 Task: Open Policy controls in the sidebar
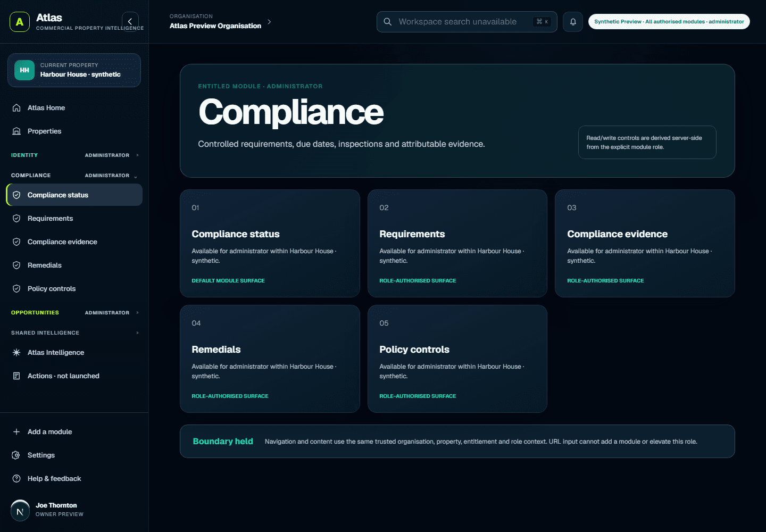74,289
